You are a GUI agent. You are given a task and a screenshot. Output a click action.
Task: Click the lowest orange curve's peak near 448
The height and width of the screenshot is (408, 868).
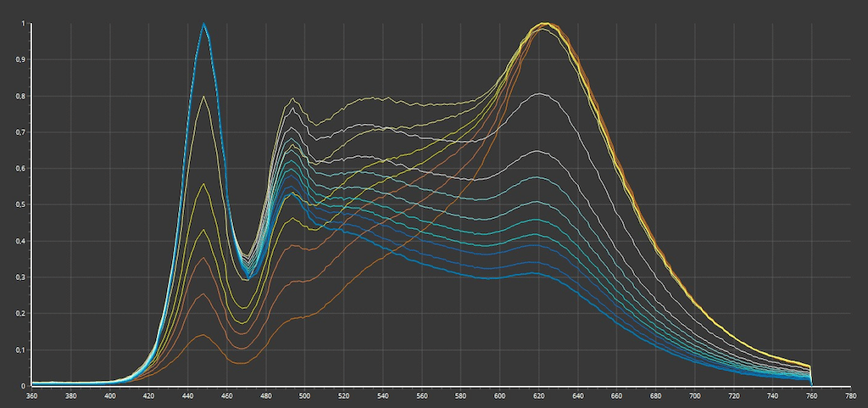tap(203, 335)
